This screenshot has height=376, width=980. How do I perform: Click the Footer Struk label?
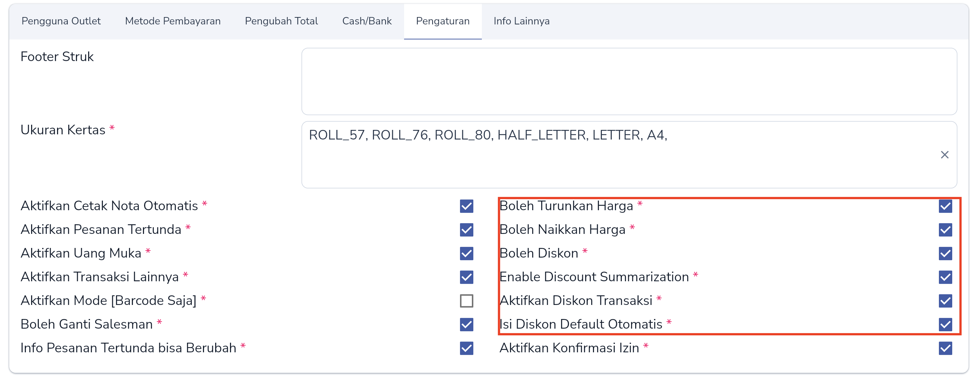(x=57, y=57)
